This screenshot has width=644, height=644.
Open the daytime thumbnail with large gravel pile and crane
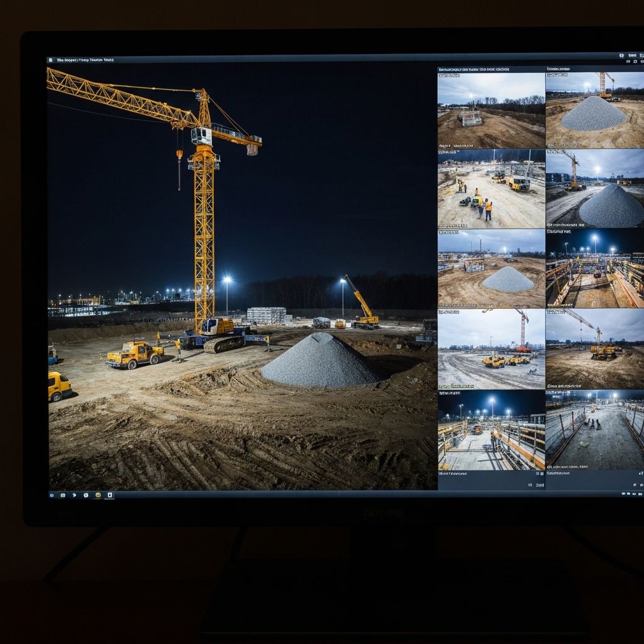[x=594, y=110]
